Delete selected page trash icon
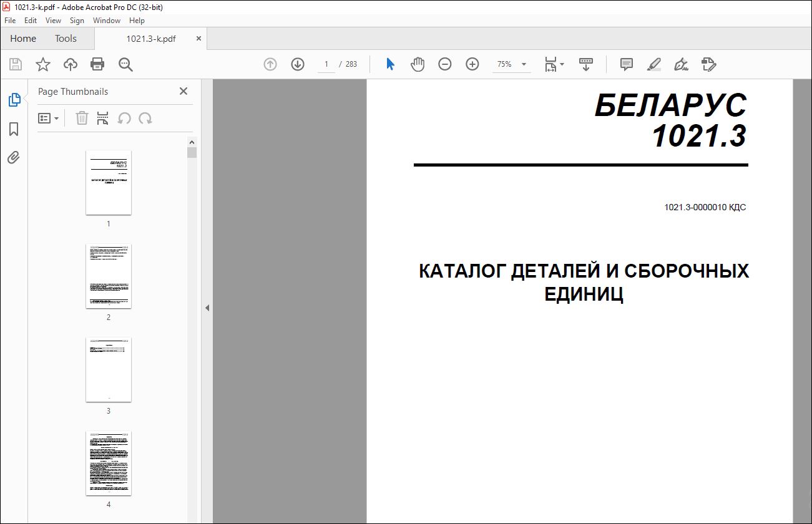 point(82,118)
